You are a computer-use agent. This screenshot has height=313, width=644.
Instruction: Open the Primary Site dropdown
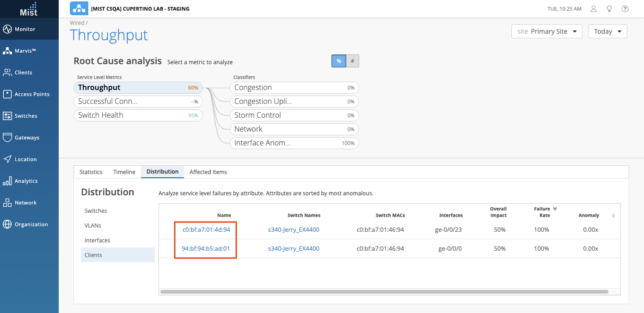point(546,31)
